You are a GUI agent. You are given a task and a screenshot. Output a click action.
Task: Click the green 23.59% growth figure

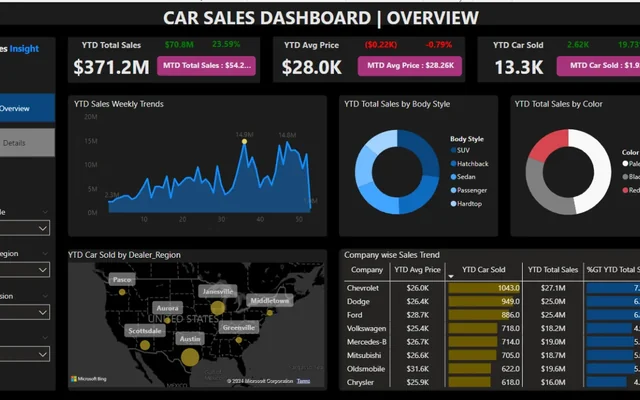click(226, 44)
